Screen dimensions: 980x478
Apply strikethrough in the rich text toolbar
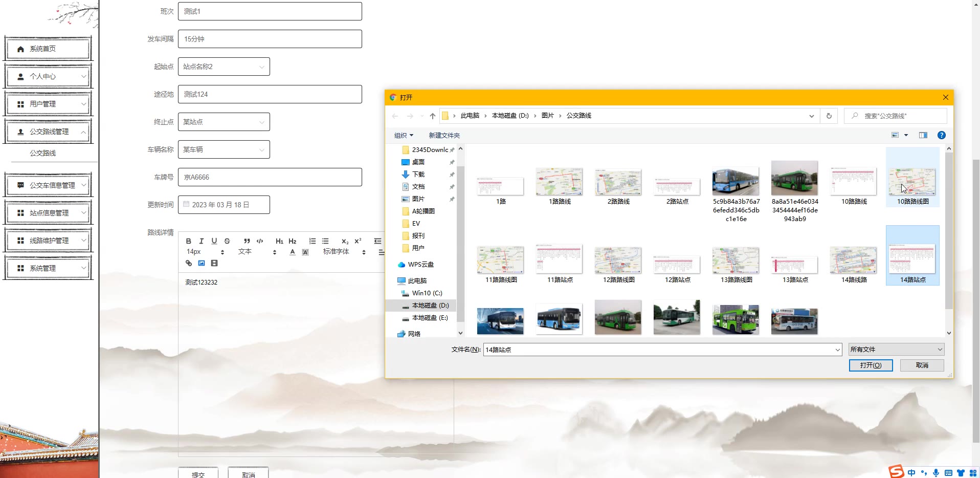point(227,241)
